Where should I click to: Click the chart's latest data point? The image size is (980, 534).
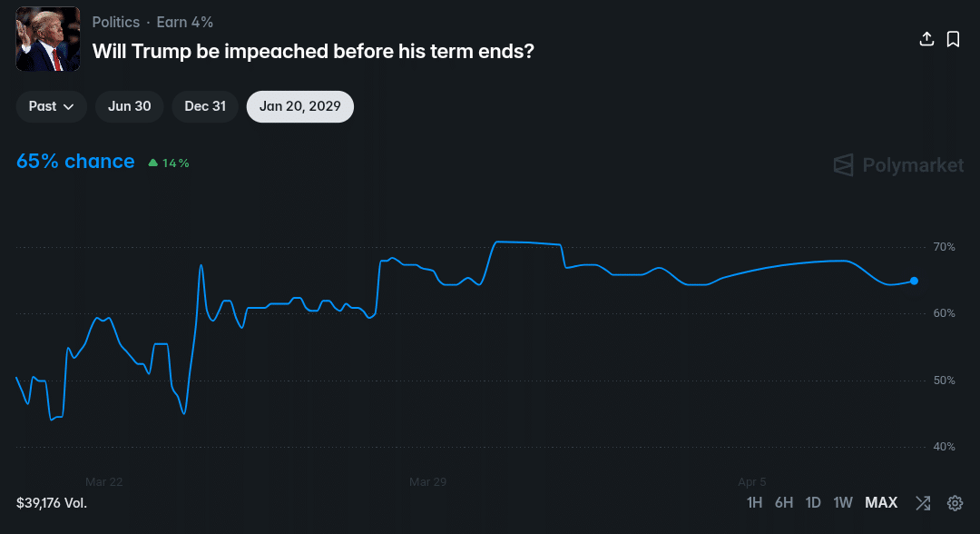click(914, 282)
